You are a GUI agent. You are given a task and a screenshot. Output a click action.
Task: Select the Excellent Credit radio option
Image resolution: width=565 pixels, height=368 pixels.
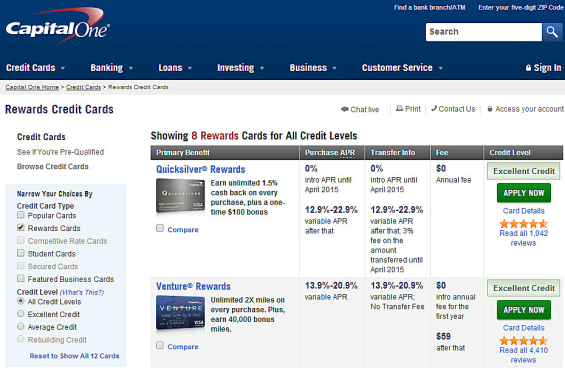21,314
